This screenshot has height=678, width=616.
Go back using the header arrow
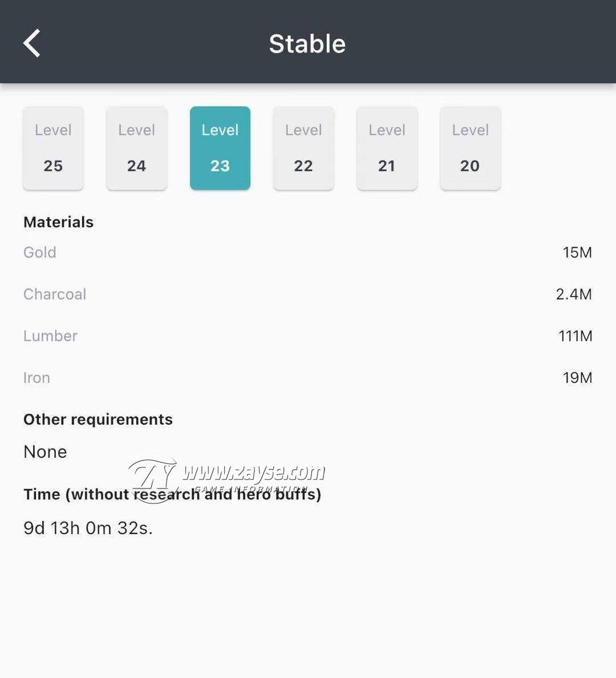click(x=32, y=43)
